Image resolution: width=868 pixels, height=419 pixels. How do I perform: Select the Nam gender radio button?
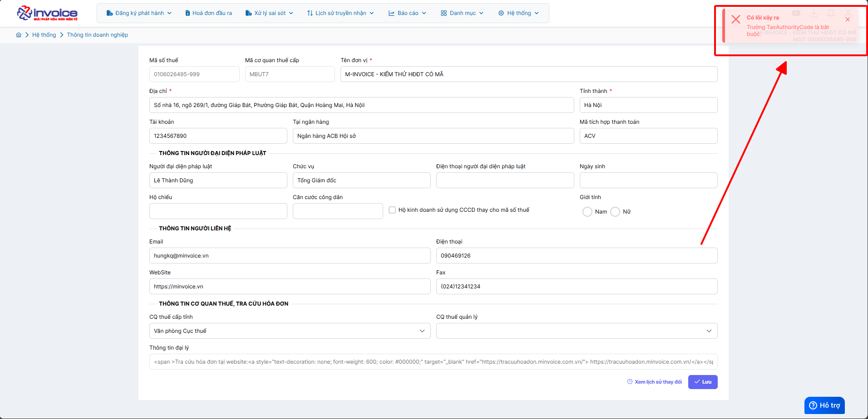coord(587,212)
